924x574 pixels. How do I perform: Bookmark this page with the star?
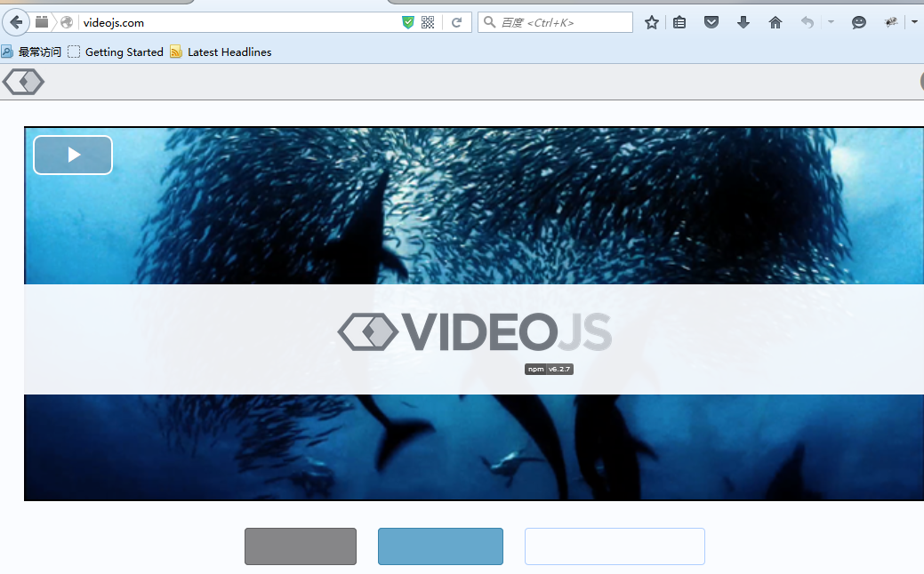[651, 22]
